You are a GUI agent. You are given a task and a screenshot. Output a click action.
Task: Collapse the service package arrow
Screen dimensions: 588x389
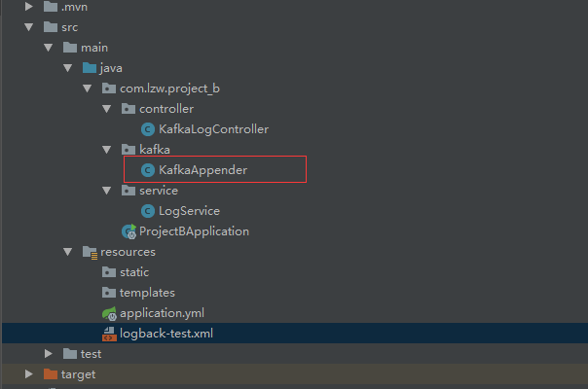[x=107, y=191]
